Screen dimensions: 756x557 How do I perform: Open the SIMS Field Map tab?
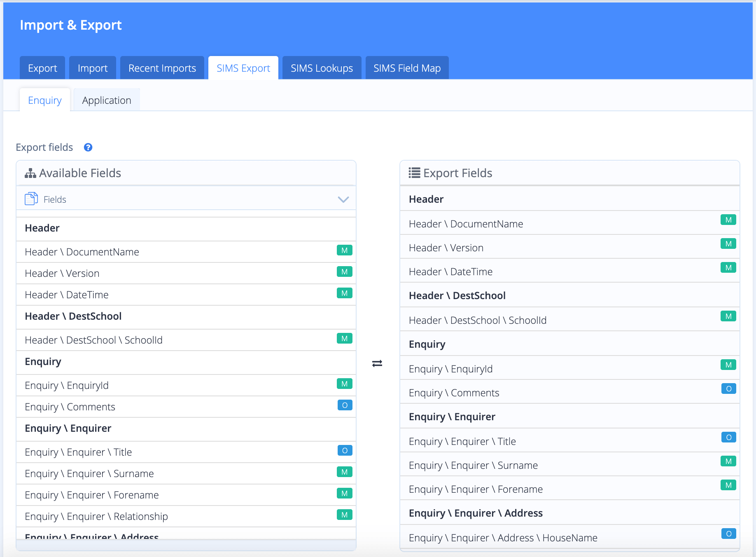407,68
